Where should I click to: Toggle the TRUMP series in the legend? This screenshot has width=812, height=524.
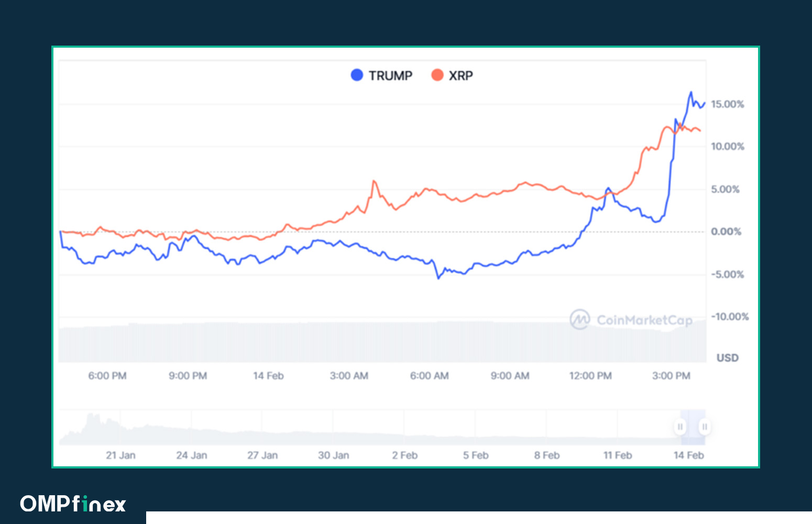381,75
